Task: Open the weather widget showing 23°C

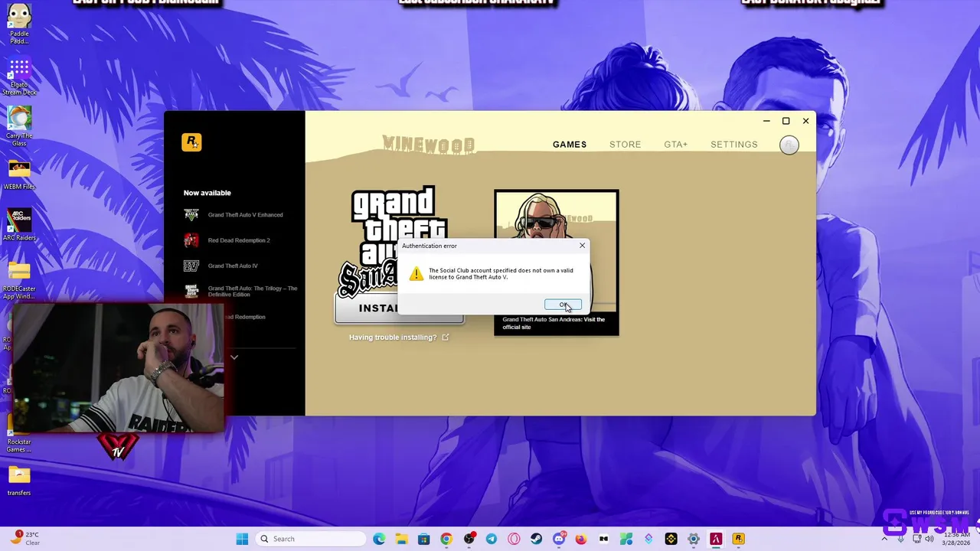Action: click(24, 539)
